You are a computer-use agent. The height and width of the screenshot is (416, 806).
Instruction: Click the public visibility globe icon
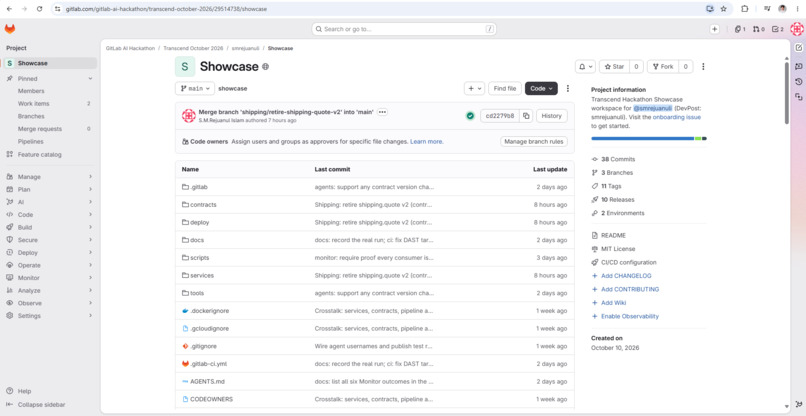pyautogui.click(x=265, y=67)
